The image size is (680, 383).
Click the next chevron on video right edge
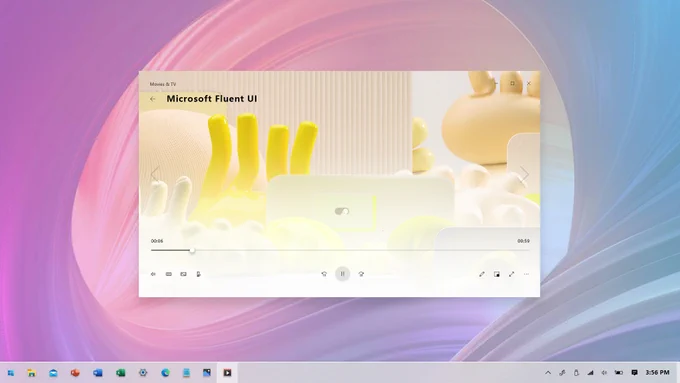pos(525,174)
